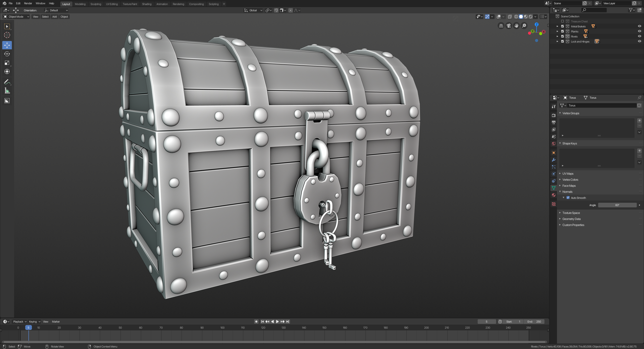
Task: Toggle camera view icon in viewport
Action: point(509,26)
